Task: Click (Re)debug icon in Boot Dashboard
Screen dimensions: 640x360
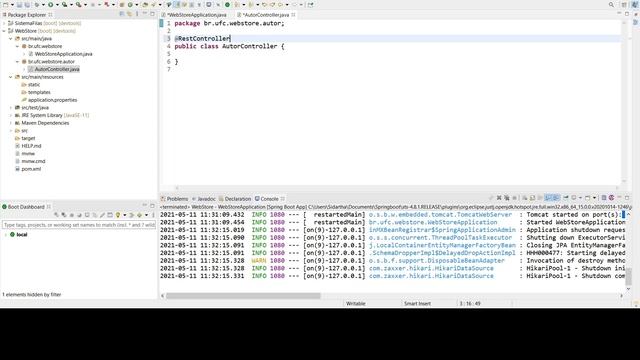Action: pos(64,215)
